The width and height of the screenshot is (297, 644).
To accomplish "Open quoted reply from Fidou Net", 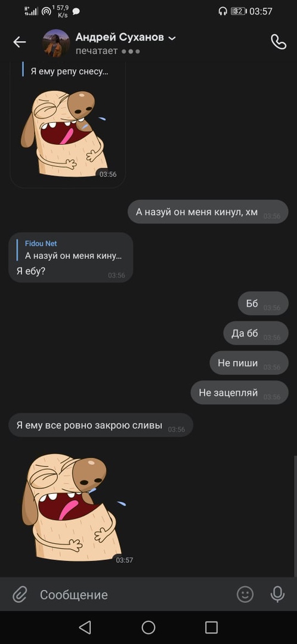I will (73, 250).
